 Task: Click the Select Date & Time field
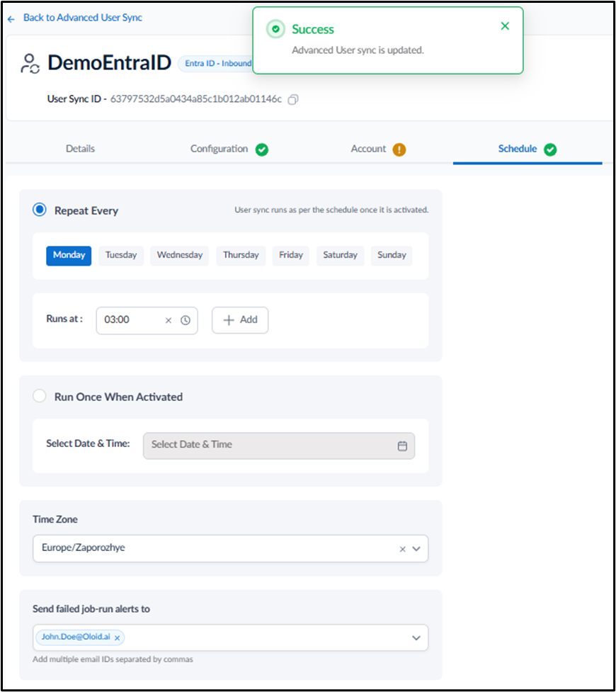pos(279,446)
